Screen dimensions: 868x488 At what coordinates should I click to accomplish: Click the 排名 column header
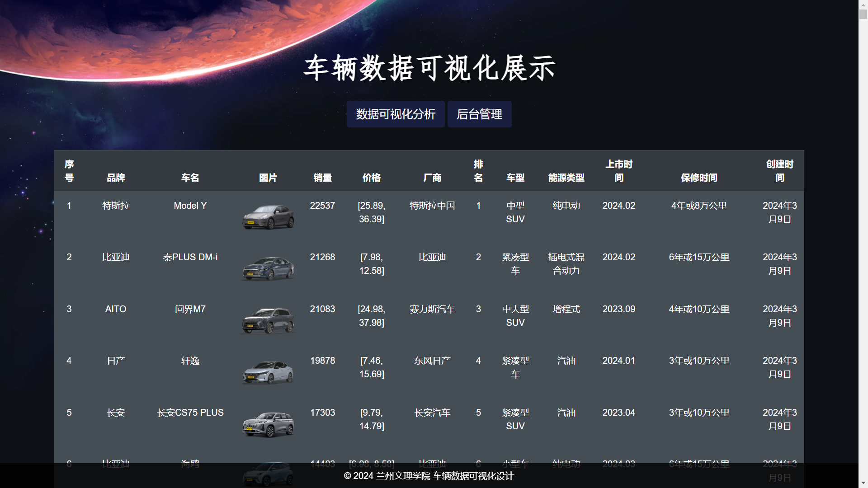pyautogui.click(x=478, y=171)
